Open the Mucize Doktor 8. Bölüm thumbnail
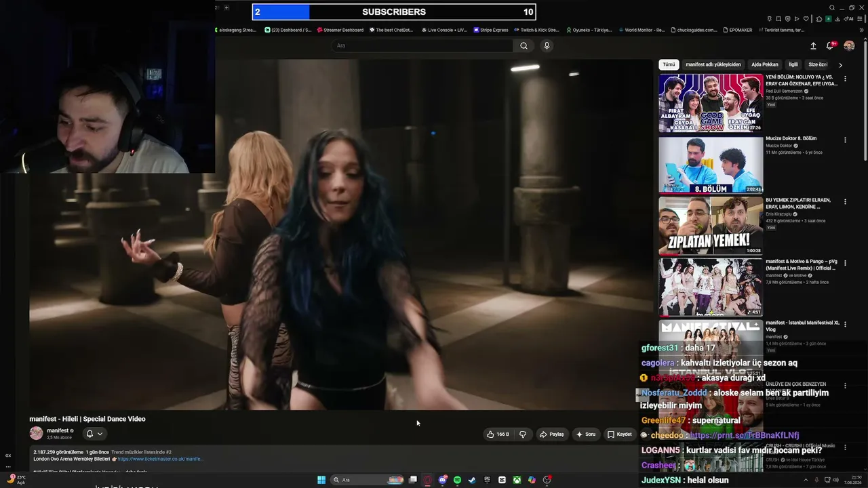This screenshot has width=868, height=488. 711,165
